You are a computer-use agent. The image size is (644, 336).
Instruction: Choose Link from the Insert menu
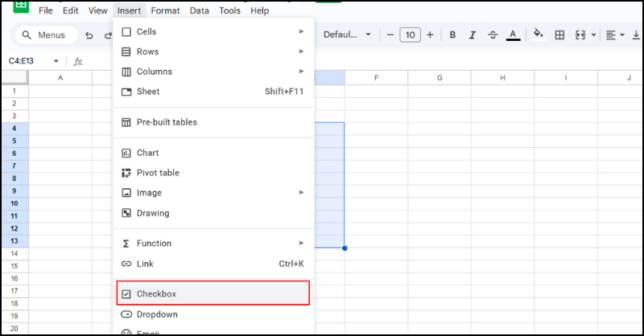point(213,264)
